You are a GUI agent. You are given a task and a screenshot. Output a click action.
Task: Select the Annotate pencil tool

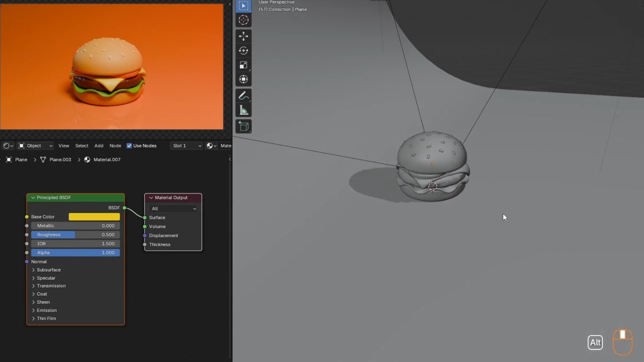pyautogui.click(x=243, y=96)
